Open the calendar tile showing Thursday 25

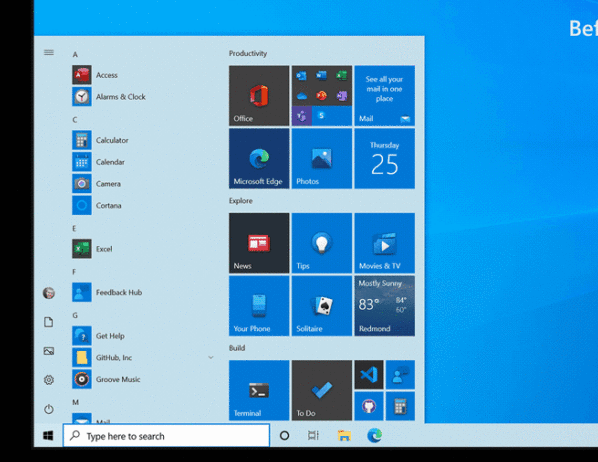384,158
